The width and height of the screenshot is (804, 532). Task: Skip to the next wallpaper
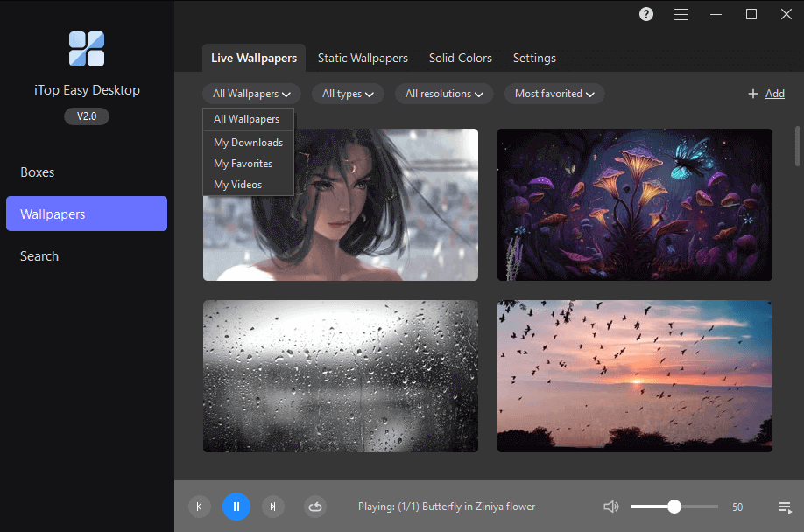pyautogui.click(x=273, y=507)
